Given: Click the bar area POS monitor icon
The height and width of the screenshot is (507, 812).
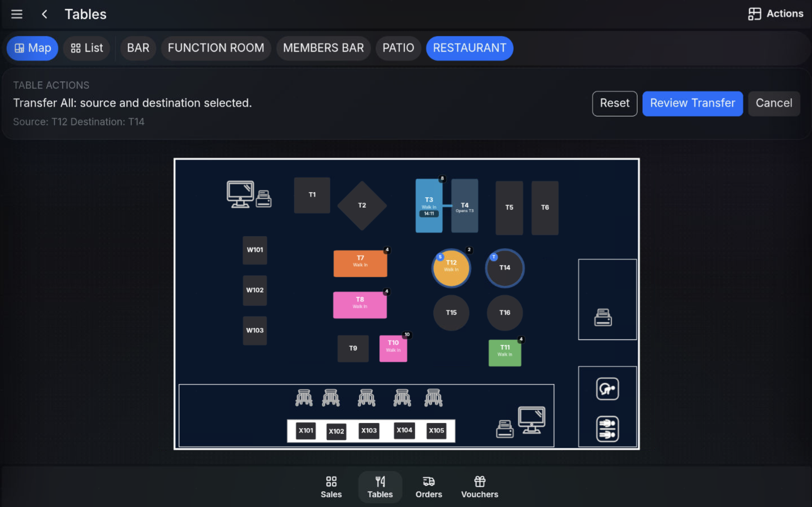Looking at the screenshot, I should (532, 420).
